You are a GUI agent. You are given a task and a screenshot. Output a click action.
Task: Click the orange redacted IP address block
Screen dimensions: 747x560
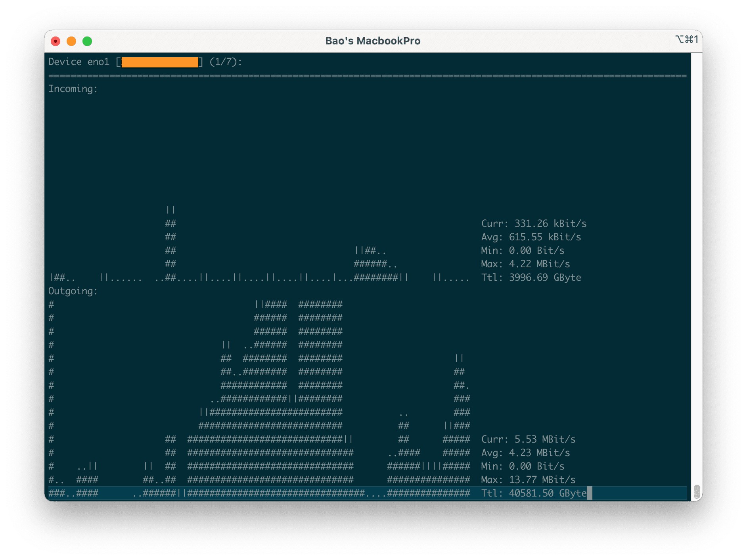(160, 63)
